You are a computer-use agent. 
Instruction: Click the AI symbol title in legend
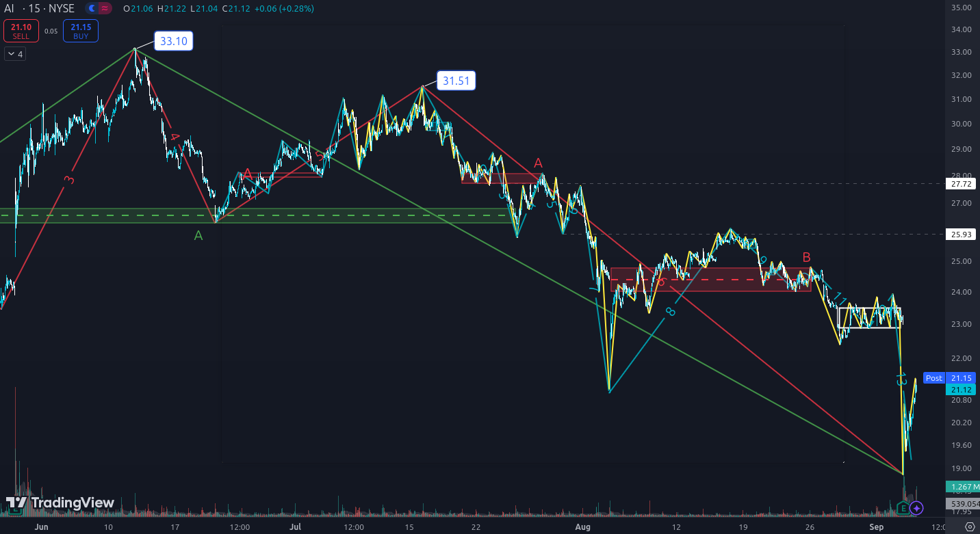coord(10,9)
